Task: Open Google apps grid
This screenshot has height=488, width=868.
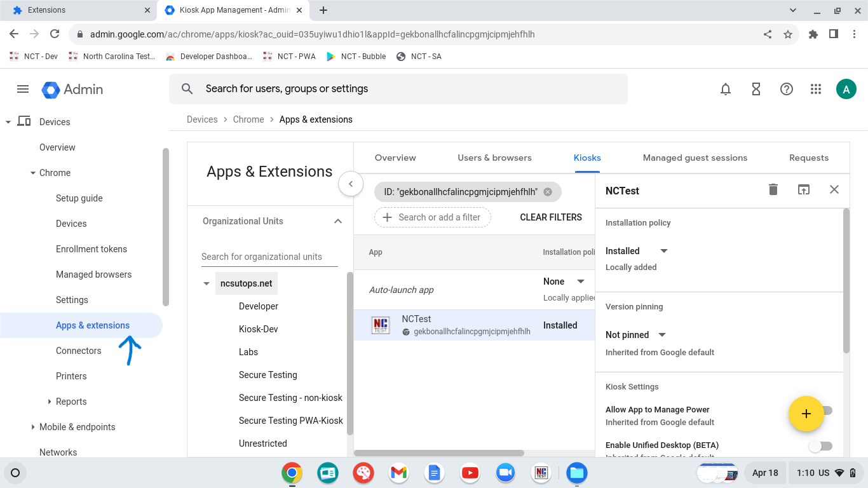Action: coord(817,90)
